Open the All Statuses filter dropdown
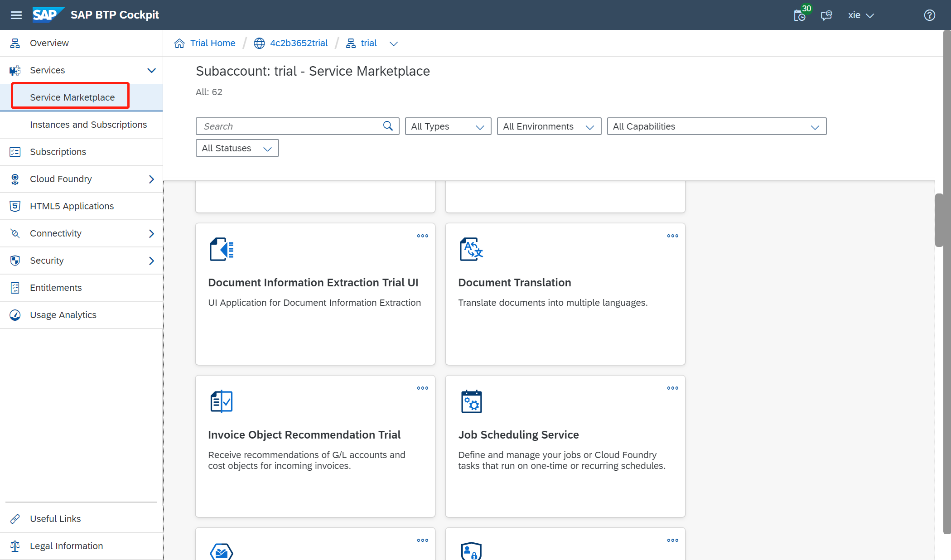Screen dimensions: 951x560 [x=237, y=148]
